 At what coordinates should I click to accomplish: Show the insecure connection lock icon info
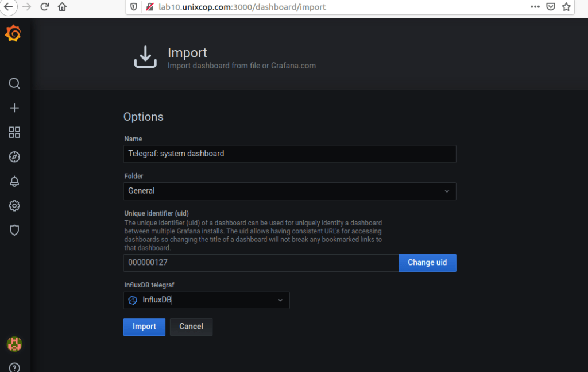pos(150,7)
